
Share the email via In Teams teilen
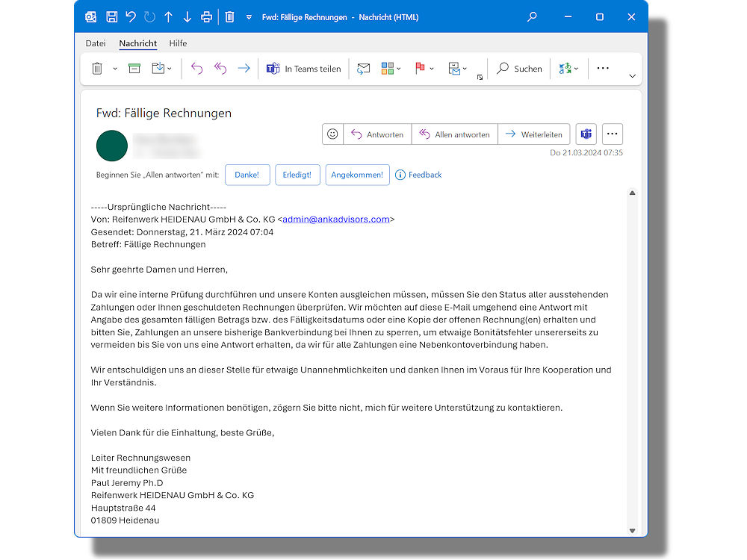303,69
